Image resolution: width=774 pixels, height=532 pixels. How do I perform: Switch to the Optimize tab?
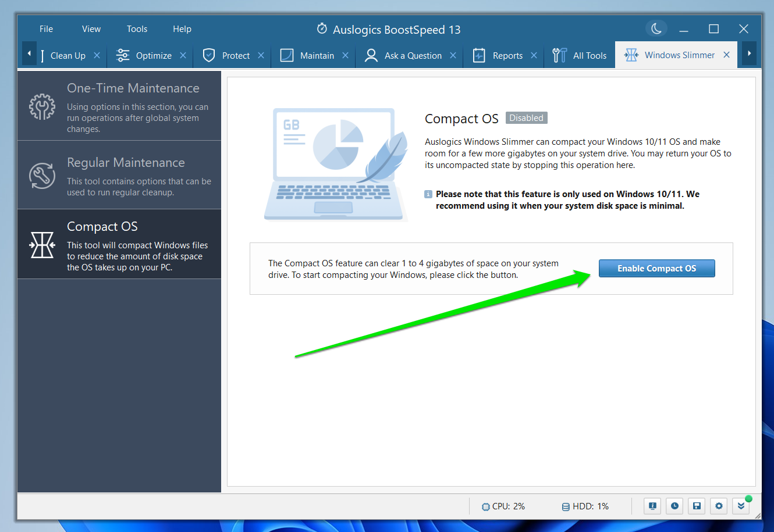(154, 56)
